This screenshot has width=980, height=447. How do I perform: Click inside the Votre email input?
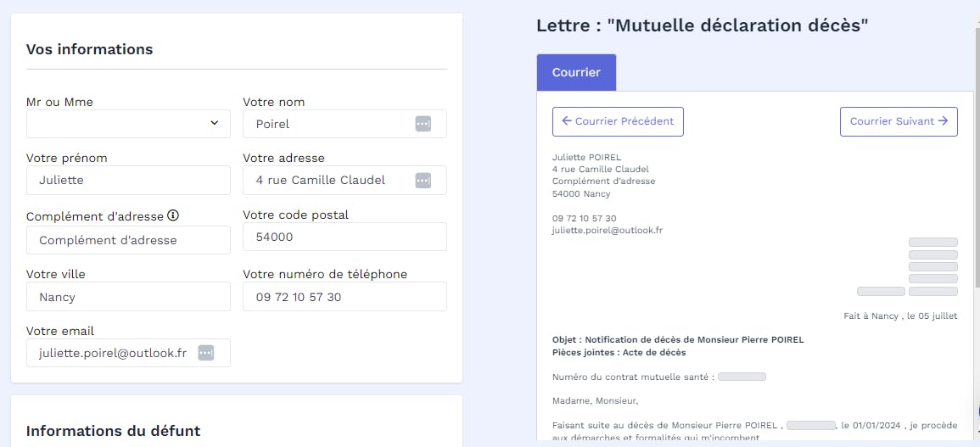tap(115, 353)
